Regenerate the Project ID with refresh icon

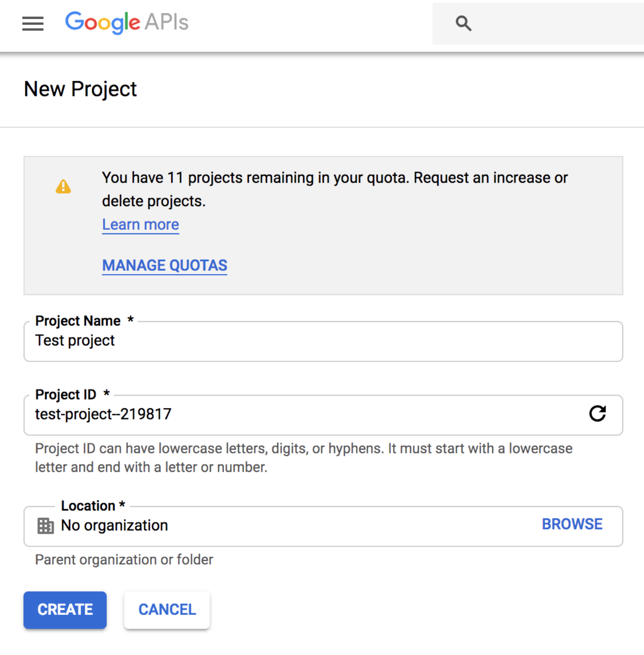pos(597,413)
